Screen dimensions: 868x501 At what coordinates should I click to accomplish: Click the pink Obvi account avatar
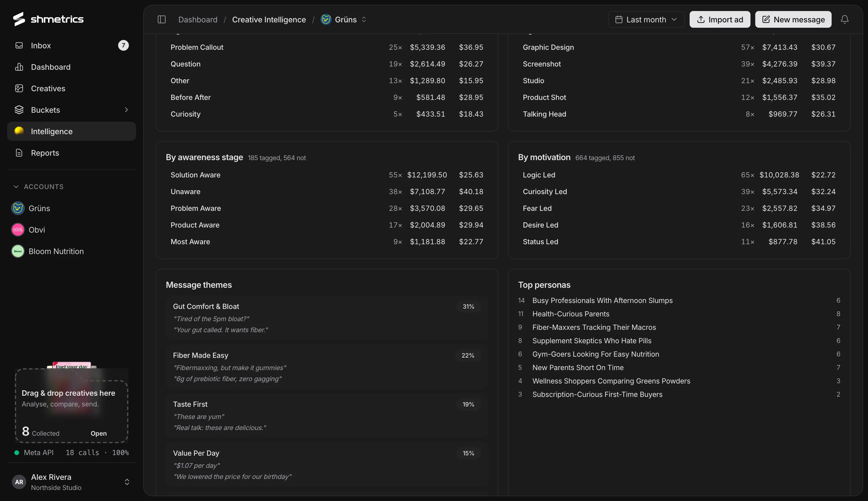click(x=18, y=230)
